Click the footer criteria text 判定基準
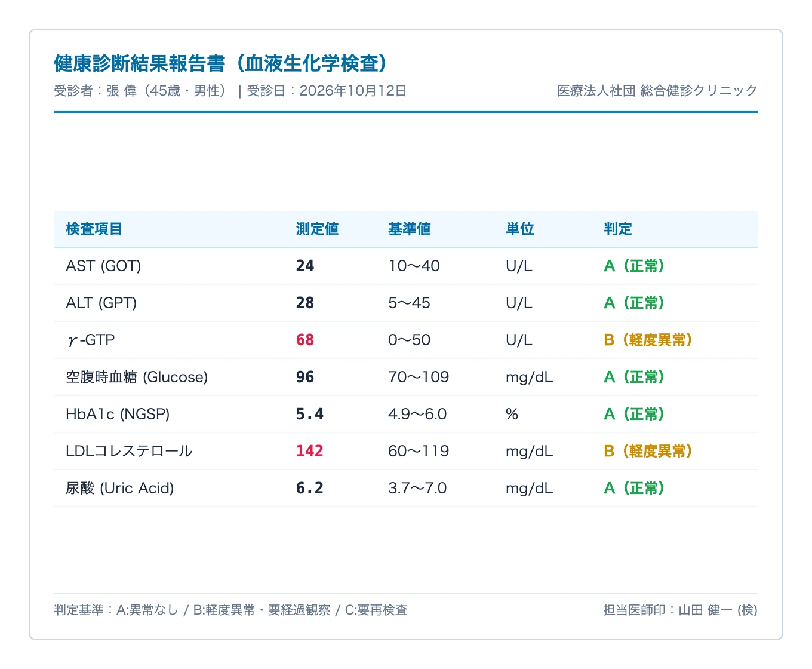 click(x=79, y=610)
